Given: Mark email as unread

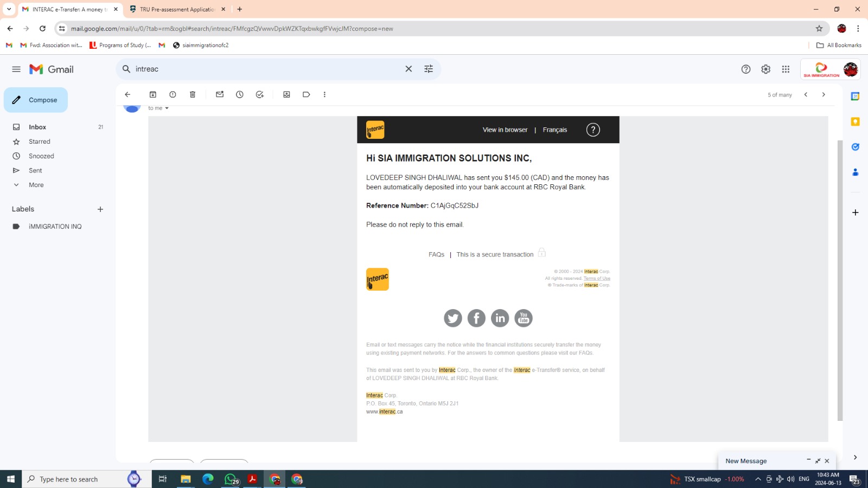Looking at the screenshot, I should point(220,94).
